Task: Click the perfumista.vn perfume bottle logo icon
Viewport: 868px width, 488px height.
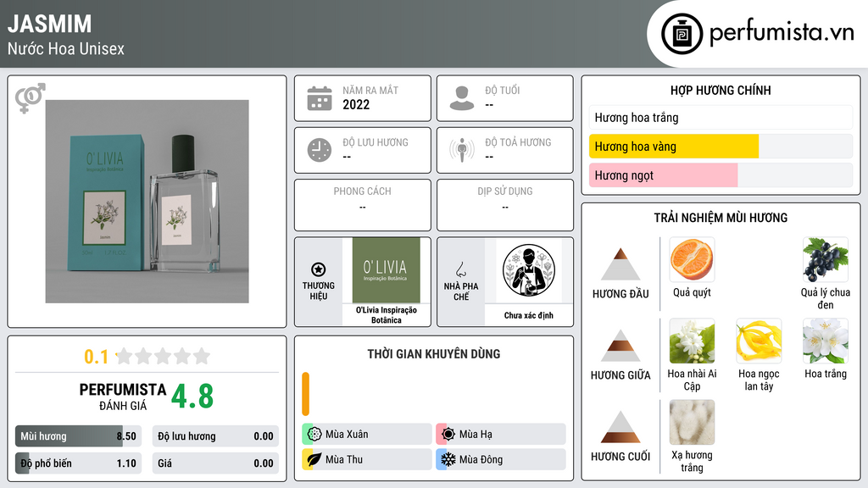Action: [682, 34]
